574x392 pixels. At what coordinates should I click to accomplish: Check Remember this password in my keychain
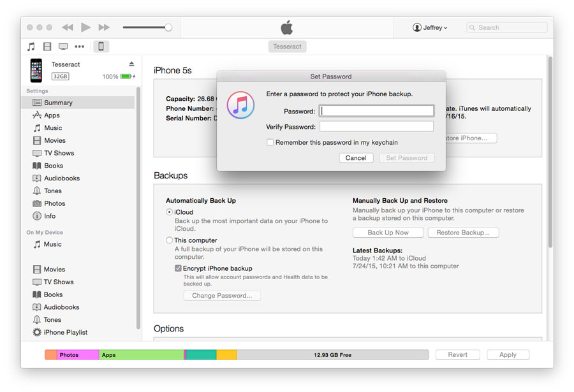coord(270,142)
